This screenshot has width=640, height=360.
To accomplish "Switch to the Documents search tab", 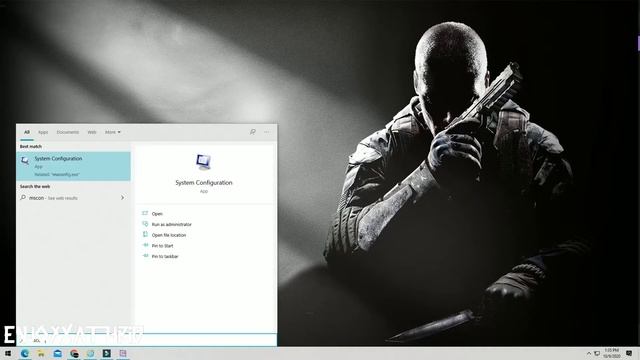I will (68, 132).
